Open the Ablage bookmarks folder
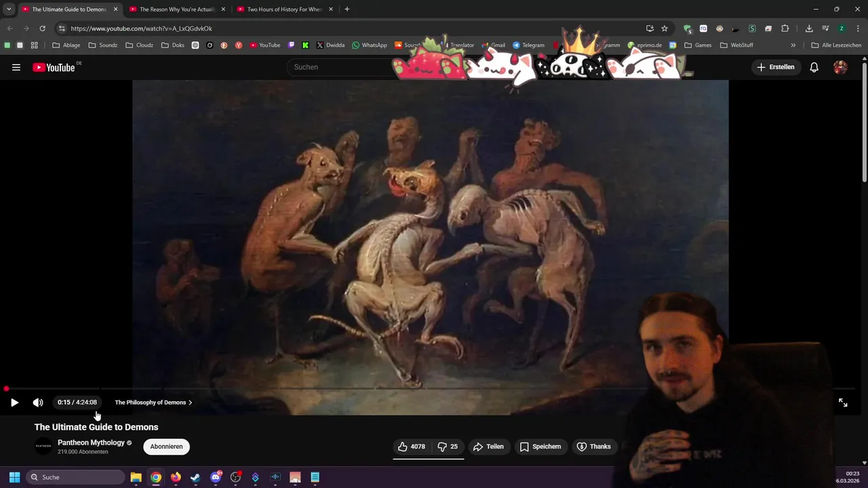 tap(66, 45)
